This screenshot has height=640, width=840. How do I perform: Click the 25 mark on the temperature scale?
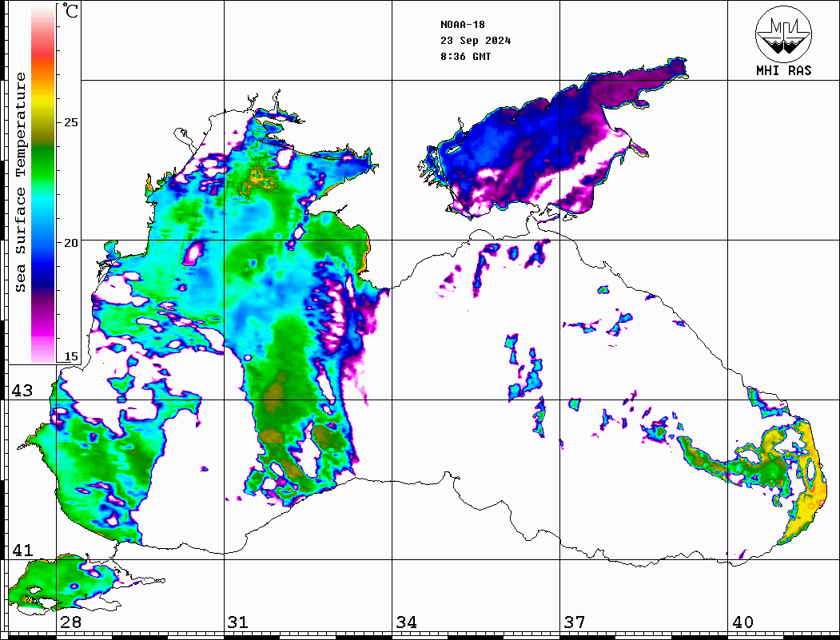[x=70, y=122]
